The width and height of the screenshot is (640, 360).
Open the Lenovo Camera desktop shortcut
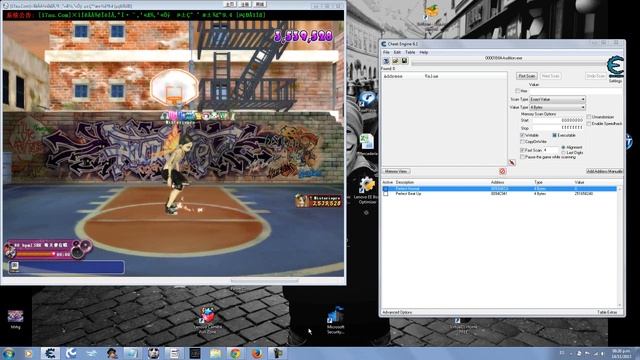tap(208, 321)
